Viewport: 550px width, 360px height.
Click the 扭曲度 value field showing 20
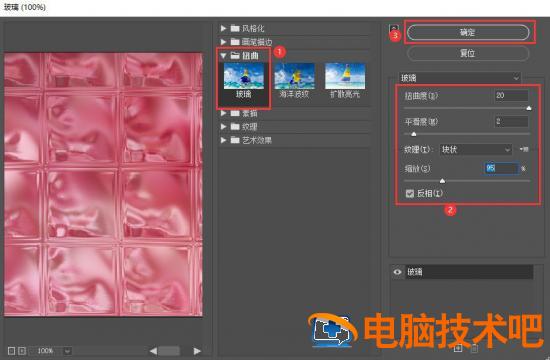511,95
